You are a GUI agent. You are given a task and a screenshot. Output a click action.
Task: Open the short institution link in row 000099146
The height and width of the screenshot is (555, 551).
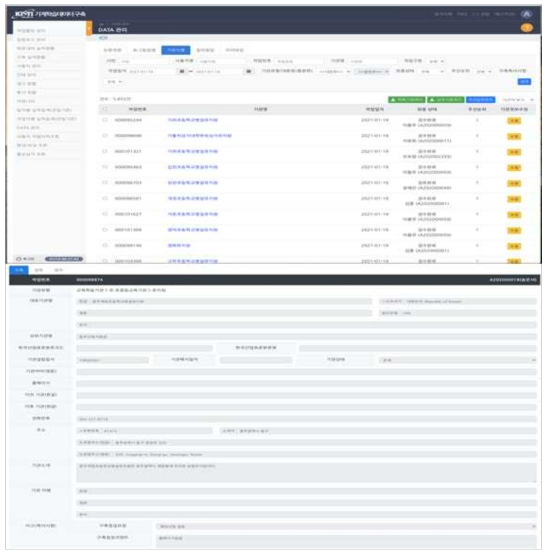[x=179, y=246]
